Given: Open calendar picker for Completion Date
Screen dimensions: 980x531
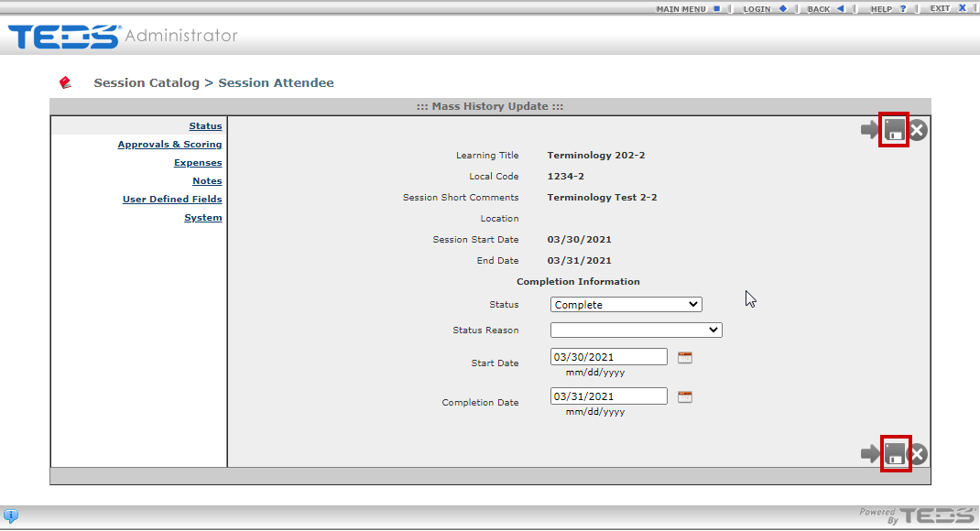Looking at the screenshot, I should click(x=685, y=396).
